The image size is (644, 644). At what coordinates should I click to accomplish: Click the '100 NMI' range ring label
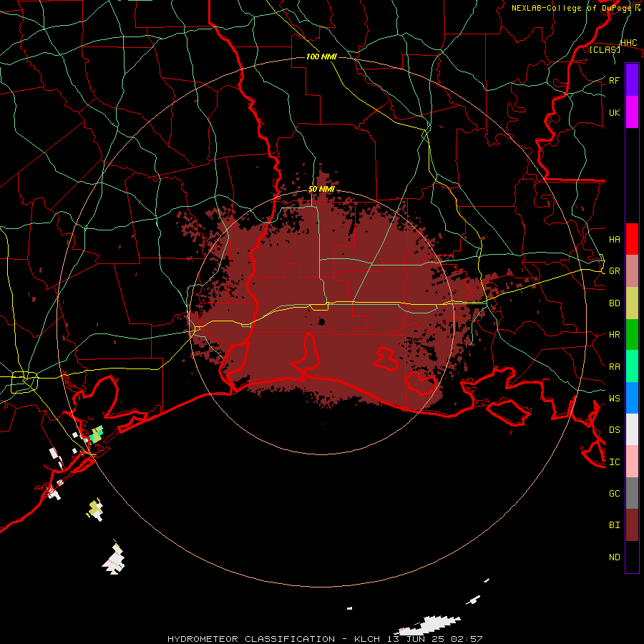tap(321, 57)
